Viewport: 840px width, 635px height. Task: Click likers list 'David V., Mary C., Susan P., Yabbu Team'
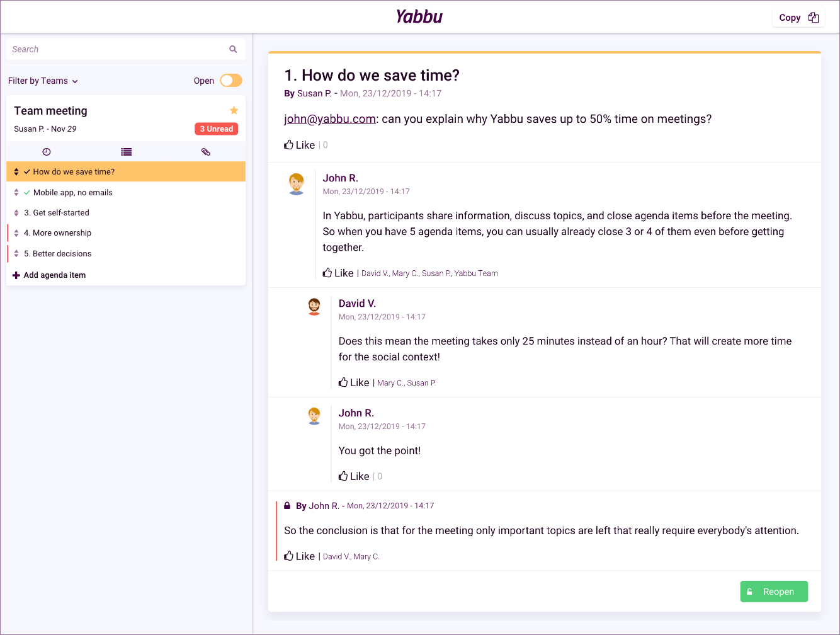click(x=429, y=273)
